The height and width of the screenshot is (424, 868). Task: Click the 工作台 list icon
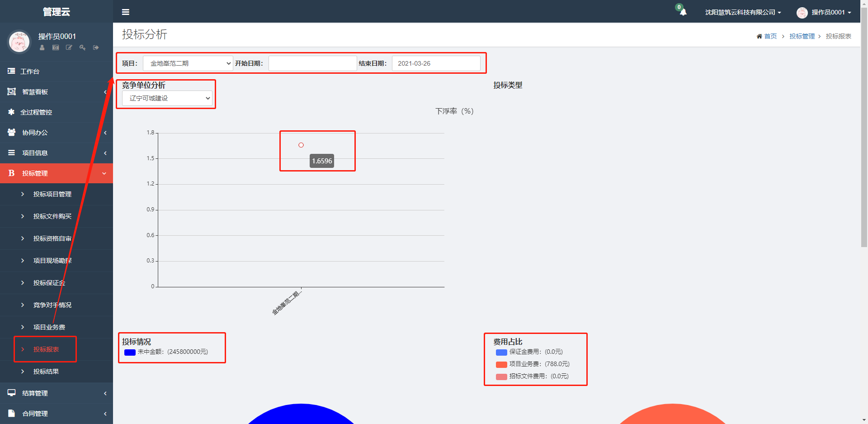point(11,71)
